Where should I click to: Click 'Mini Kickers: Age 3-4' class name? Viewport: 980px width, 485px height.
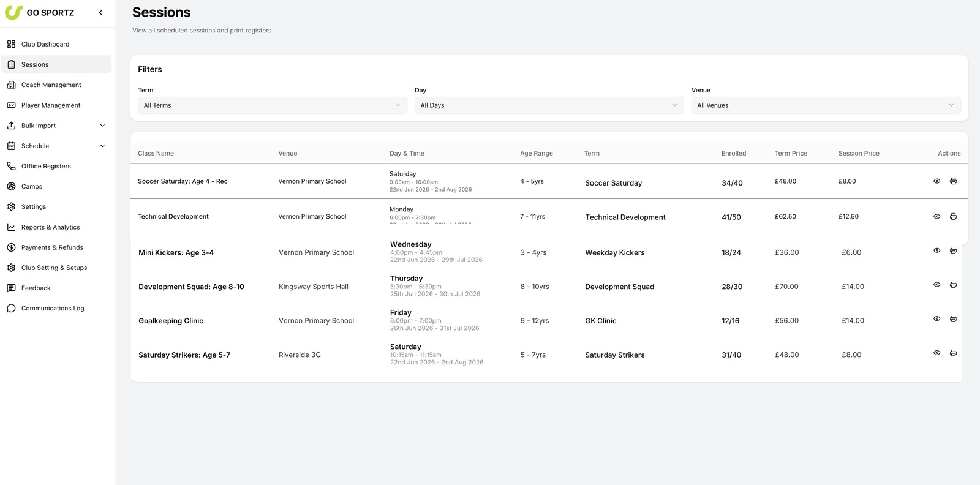click(x=176, y=252)
